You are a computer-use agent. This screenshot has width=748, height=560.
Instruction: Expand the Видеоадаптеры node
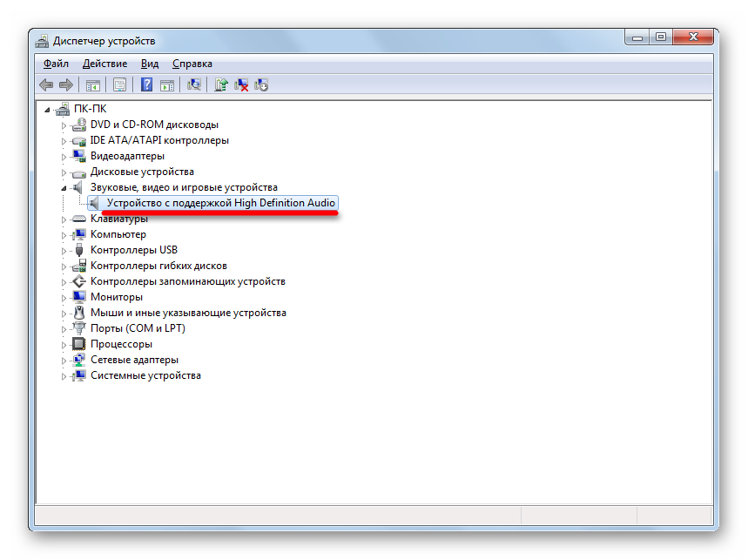[x=64, y=157]
